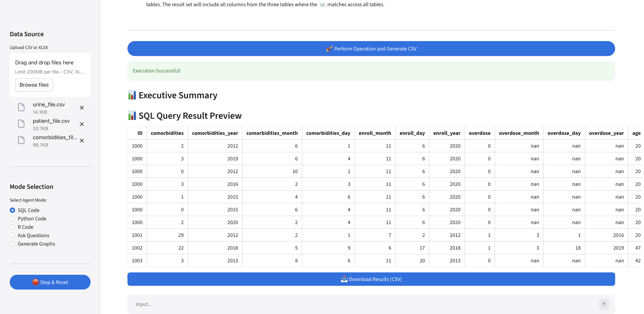Click Perform Operation and Generate CSV
Screen dimensions: 644x314
(371, 49)
